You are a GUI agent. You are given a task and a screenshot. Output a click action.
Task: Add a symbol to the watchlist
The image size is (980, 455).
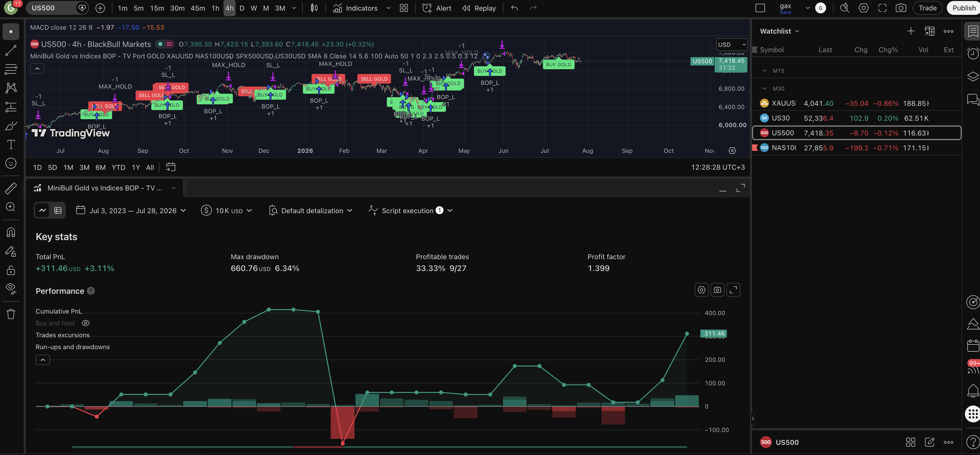(x=911, y=31)
